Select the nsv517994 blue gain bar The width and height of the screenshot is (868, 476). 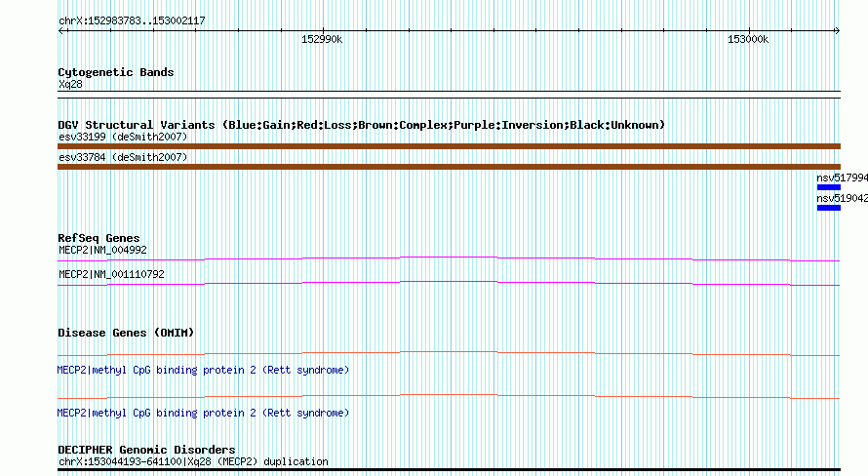pos(829,187)
